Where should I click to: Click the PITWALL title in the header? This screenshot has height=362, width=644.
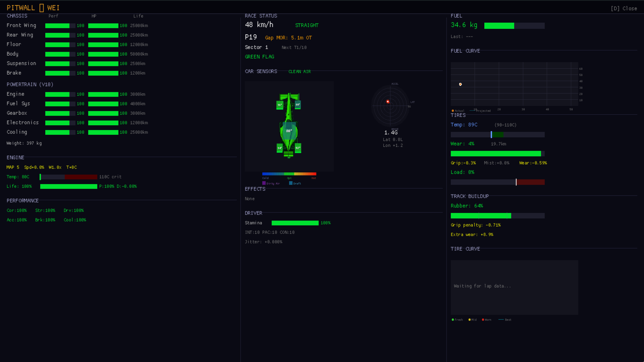[20, 7]
